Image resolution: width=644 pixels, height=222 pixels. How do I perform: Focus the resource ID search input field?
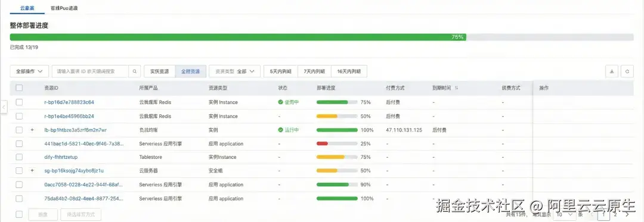[x=91, y=71]
